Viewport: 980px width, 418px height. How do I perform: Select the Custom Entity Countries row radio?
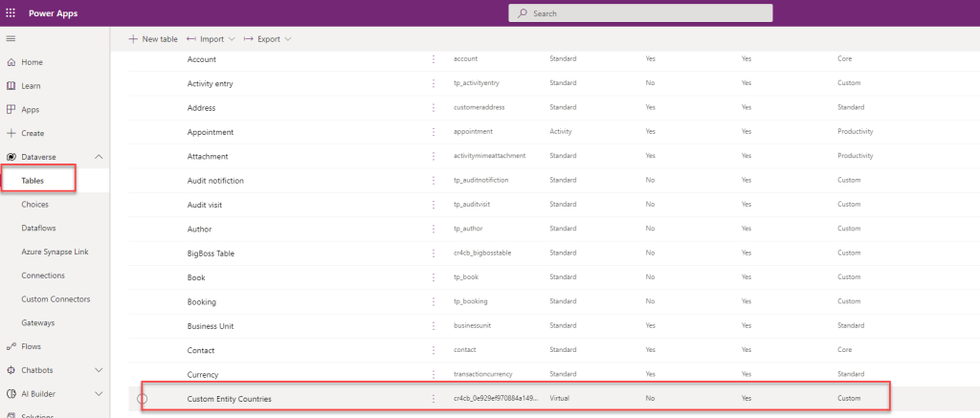pyautogui.click(x=142, y=399)
